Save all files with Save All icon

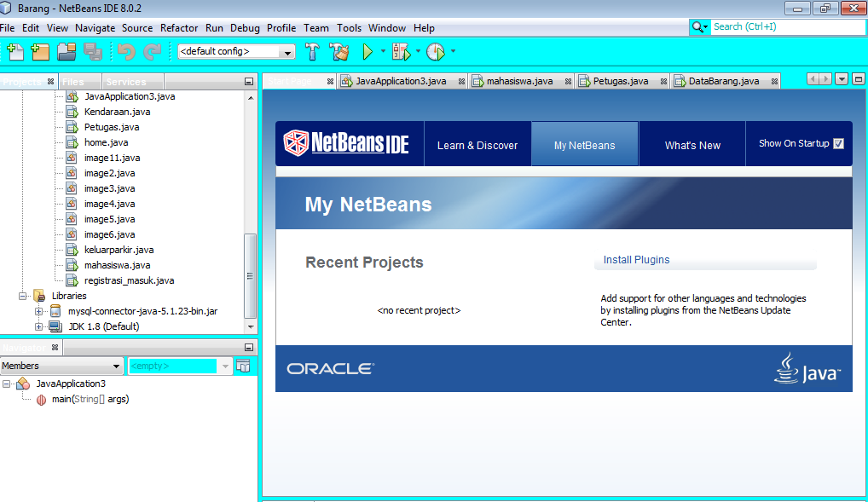(92, 52)
